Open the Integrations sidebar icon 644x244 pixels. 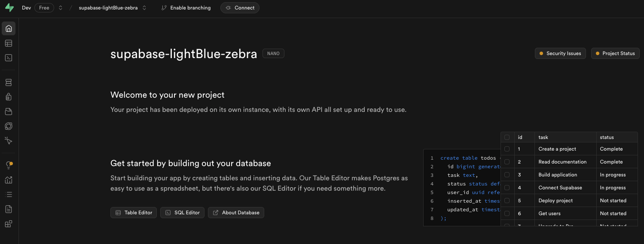(x=9, y=224)
